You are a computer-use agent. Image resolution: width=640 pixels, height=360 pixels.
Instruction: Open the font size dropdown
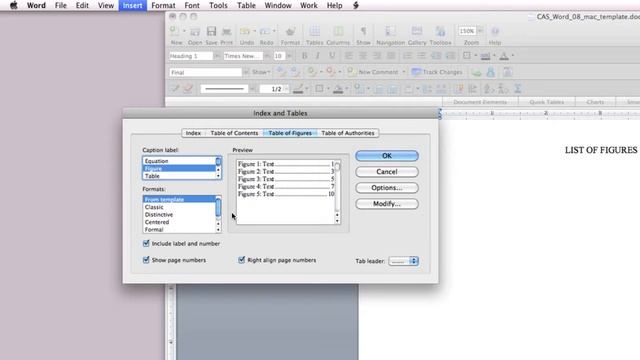coord(289,56)
